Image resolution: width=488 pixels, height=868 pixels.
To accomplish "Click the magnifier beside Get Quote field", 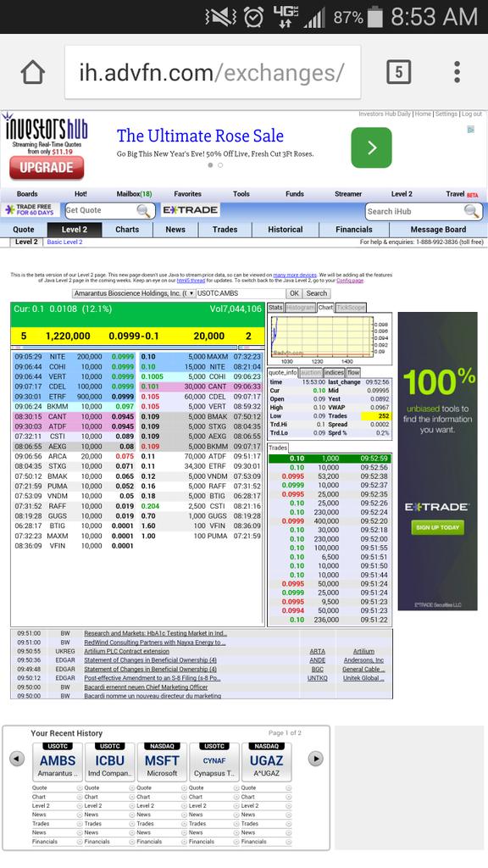I will click(x=143, y=210).
